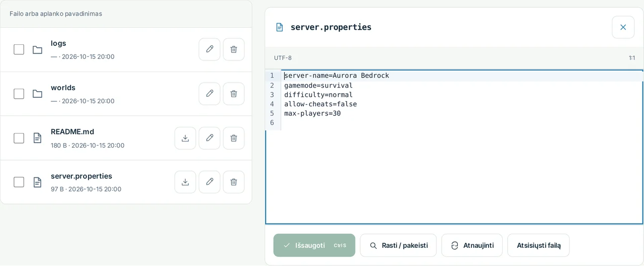Click the max-players=30 line
This screenshot has height=266, width=644.
point(312,113)
